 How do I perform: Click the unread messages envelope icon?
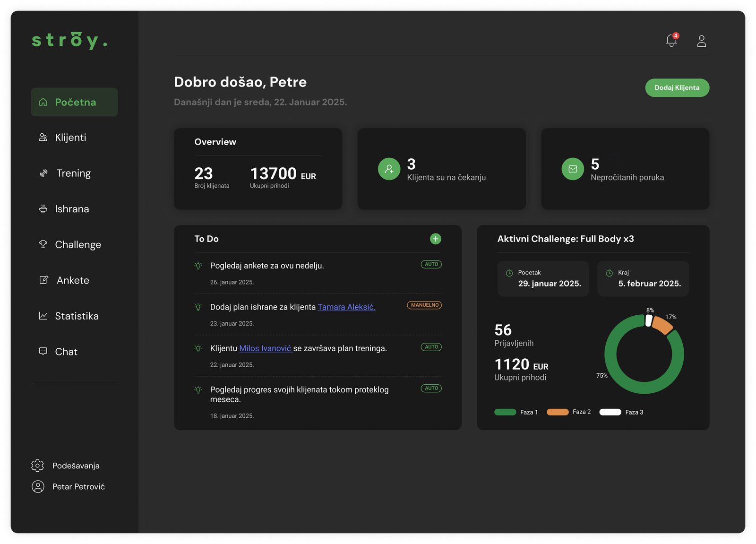tap(573, 169)
